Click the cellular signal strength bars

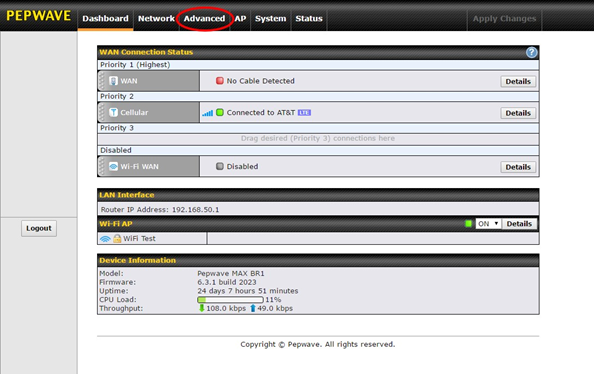[207, 113]
